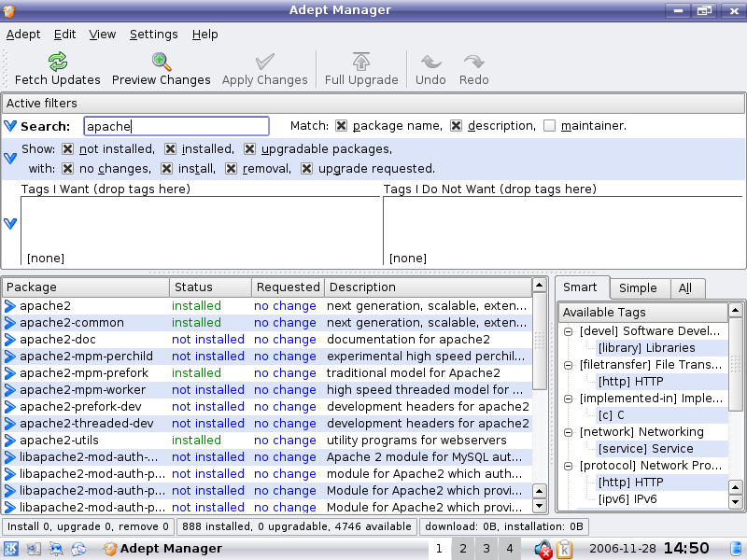Image resolution: width=747 pixels, height=560 pixels.
Task: Click the Klipper clipboard tray icon
Action: 565,549
